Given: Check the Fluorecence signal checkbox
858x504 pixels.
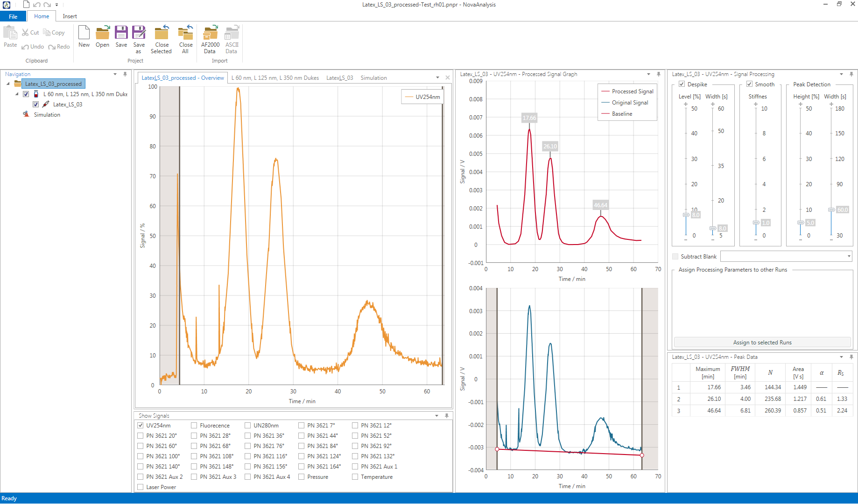Looking at the screenshot, I should (194, 425).
